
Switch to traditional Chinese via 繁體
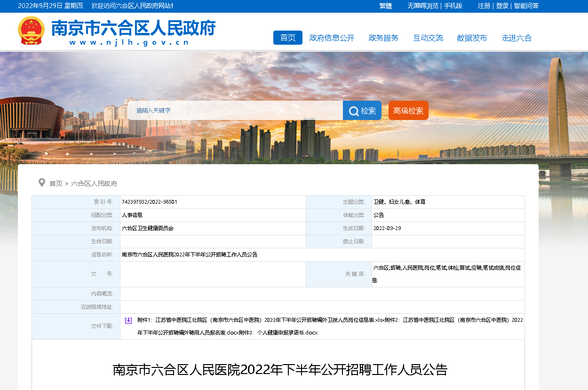(x=385, y=6)
